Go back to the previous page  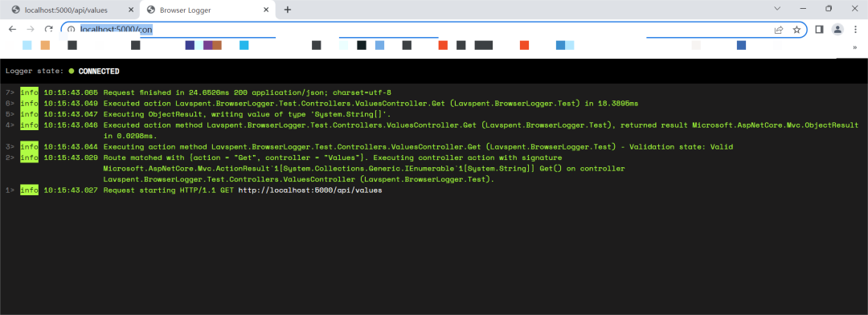click(x=12, y=30)
